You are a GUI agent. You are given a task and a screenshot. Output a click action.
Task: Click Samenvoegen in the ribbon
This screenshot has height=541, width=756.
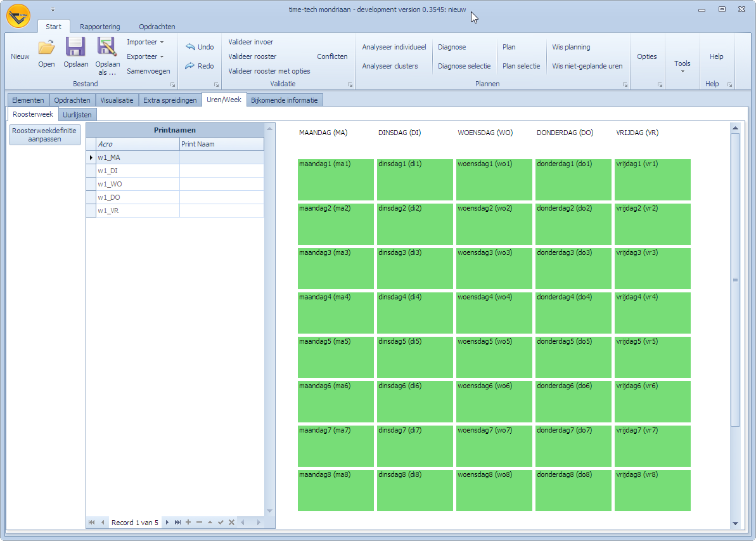coord(148,71)
